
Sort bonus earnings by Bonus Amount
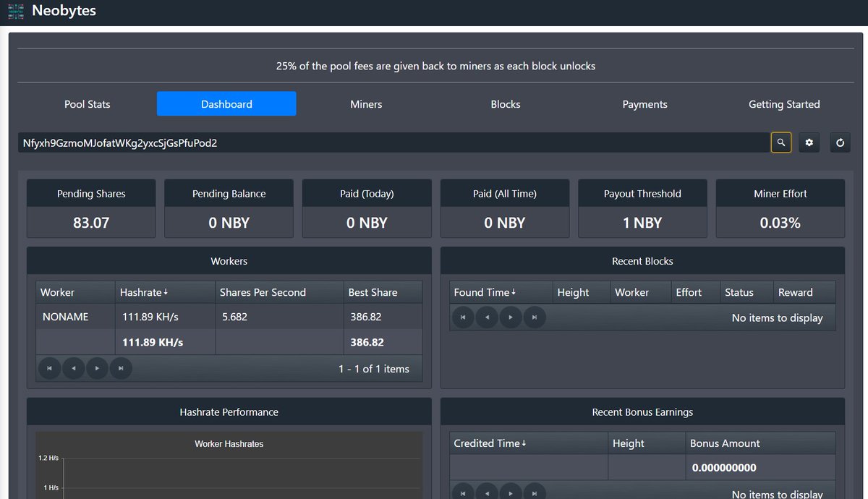760,443
